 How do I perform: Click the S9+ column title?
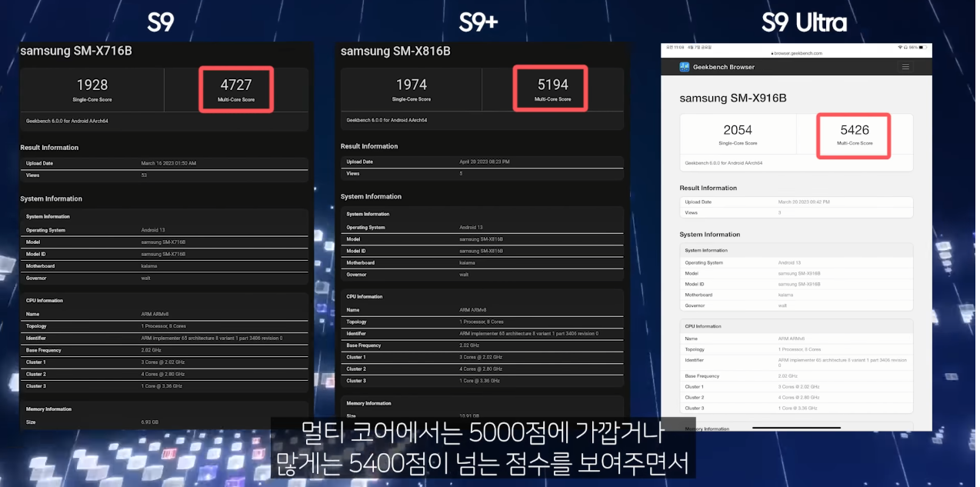click(x=478, y=22)
